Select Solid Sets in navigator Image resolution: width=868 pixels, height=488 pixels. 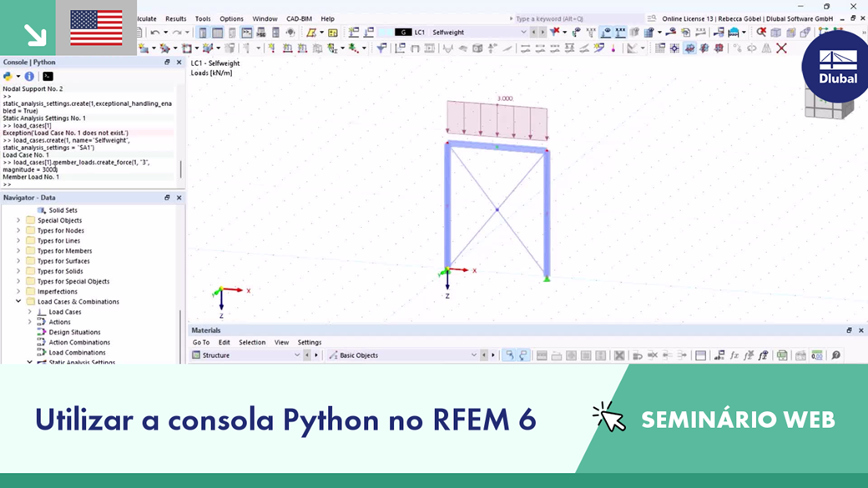point(63,210)
